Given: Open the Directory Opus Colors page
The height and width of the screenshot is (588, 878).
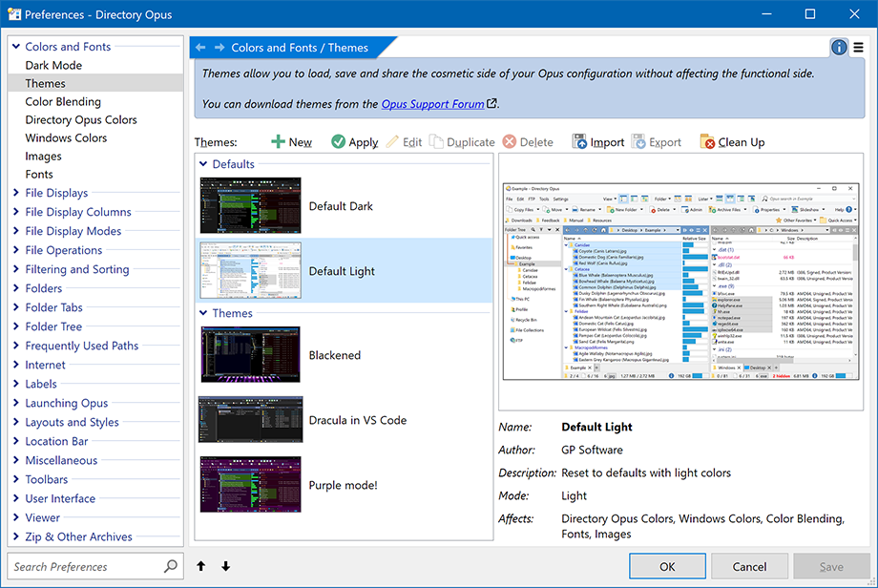Looking at the screenshot, I should click(81, 120).
